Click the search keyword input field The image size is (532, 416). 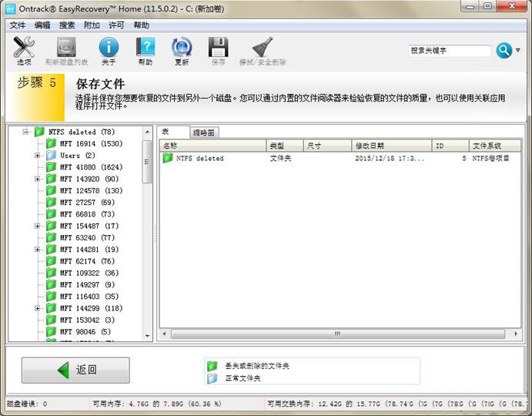coord(449,51)
